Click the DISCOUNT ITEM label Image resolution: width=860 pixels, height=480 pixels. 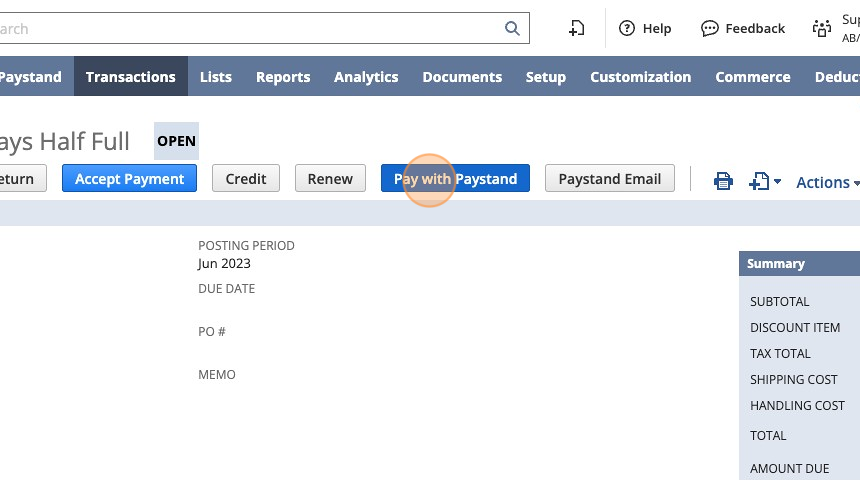(795, 327)
